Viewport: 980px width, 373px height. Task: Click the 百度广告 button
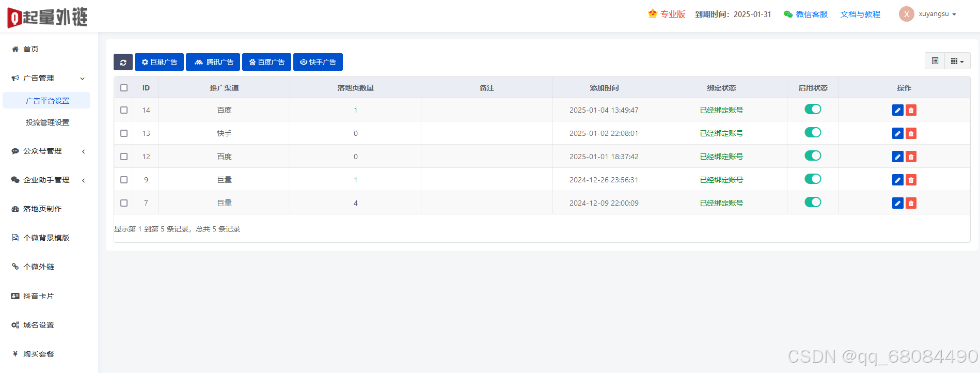(x=266, y=62)
